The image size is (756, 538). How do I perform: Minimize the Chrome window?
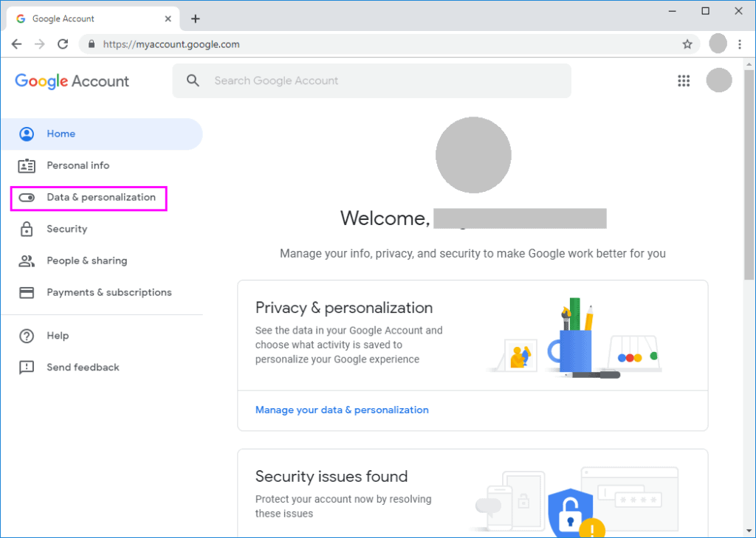click(673, 11)
